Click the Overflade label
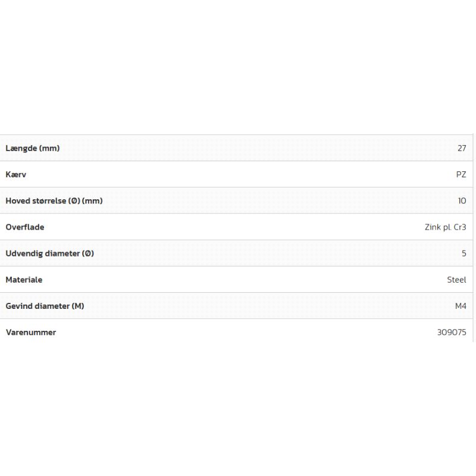 click(25, 227)
